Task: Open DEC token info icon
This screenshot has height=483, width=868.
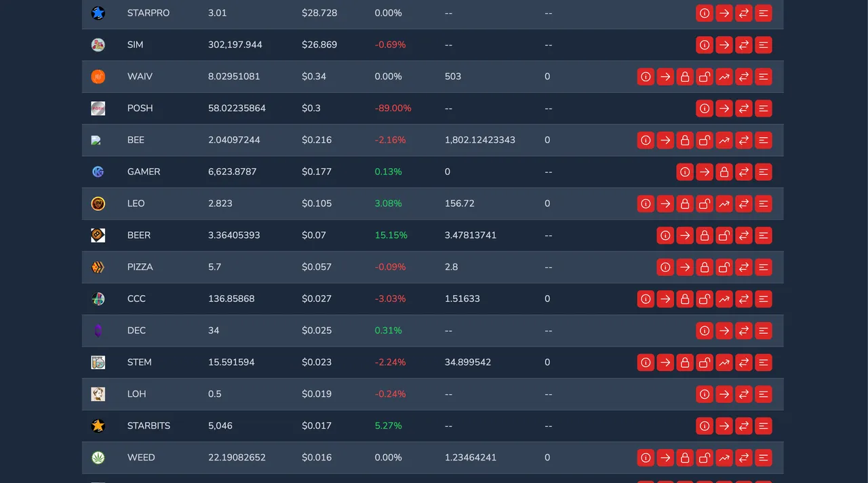Action: 705,331
